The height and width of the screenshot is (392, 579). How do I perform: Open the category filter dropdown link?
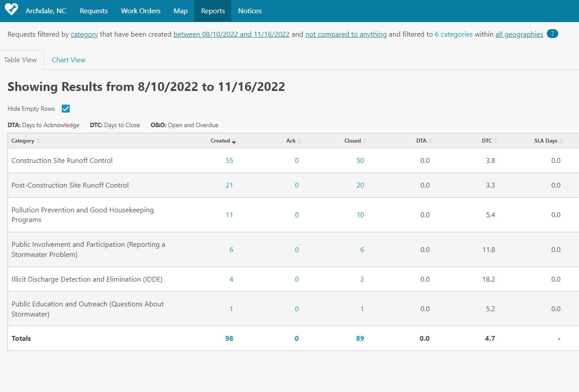[x=84, y=34]
